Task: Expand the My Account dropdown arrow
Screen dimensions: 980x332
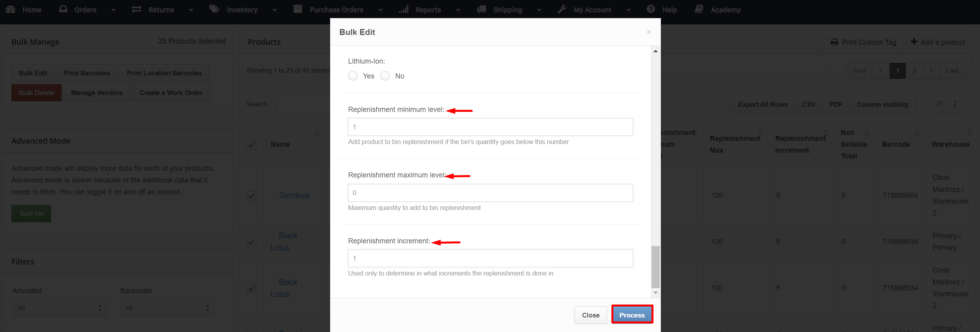Action: [x=628, y=10]
